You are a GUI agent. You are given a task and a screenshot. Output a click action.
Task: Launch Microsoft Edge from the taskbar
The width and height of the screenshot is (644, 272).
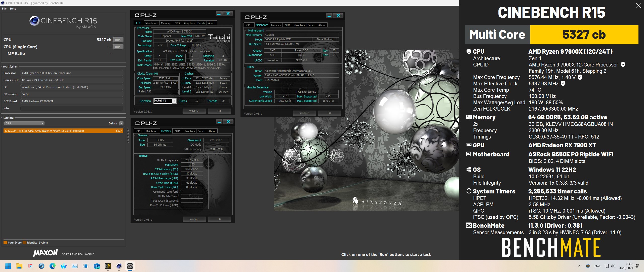pos(53,266)
